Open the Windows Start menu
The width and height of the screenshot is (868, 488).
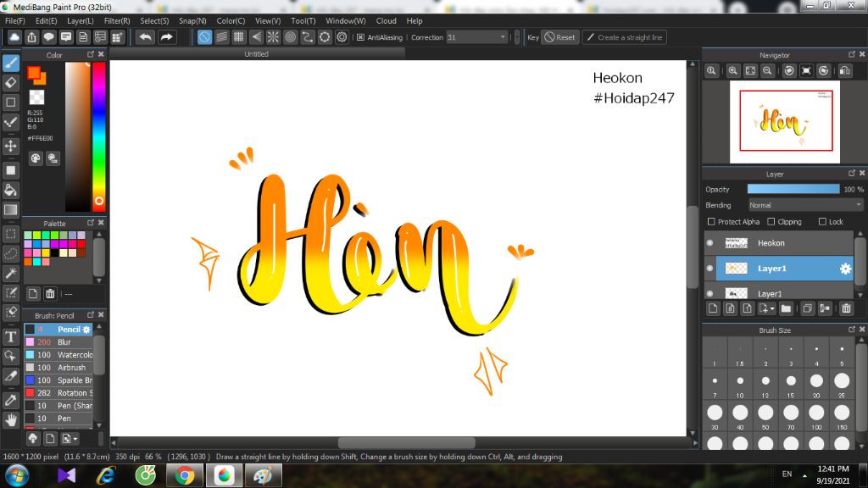point(17,476)
